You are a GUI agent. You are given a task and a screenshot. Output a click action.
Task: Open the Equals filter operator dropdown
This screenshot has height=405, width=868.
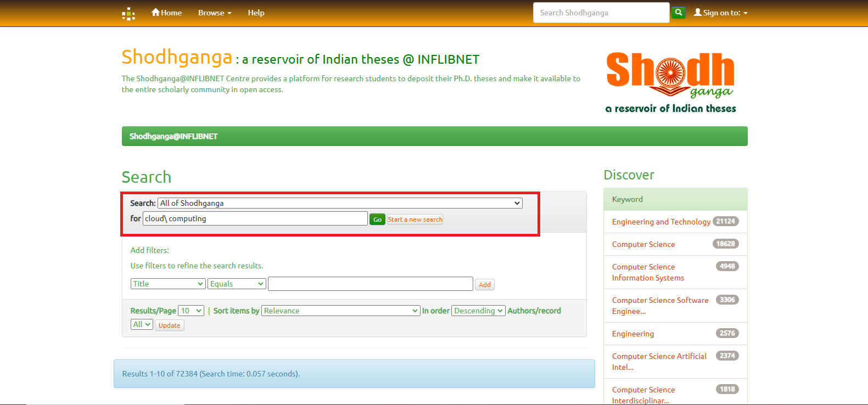pyautogui.click(x=237, y=284)
